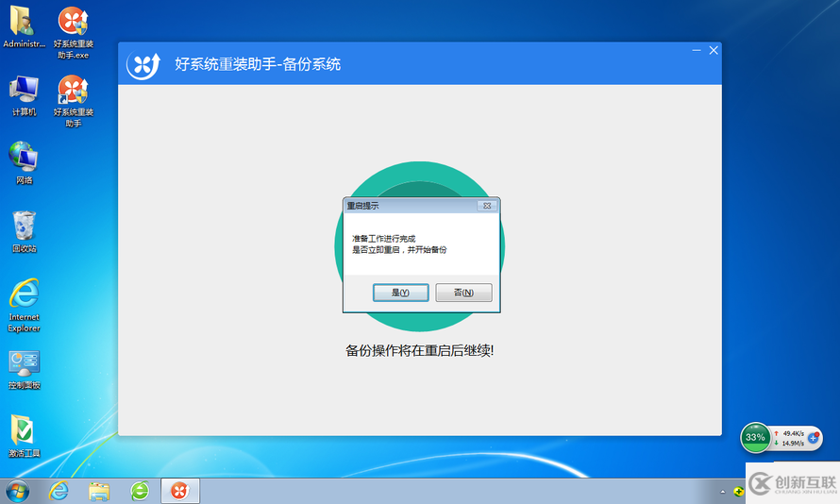Confirm restart with the 是(Y) button
The width and height of the screenshot is (840, 504).
click(x=401, y=293)
